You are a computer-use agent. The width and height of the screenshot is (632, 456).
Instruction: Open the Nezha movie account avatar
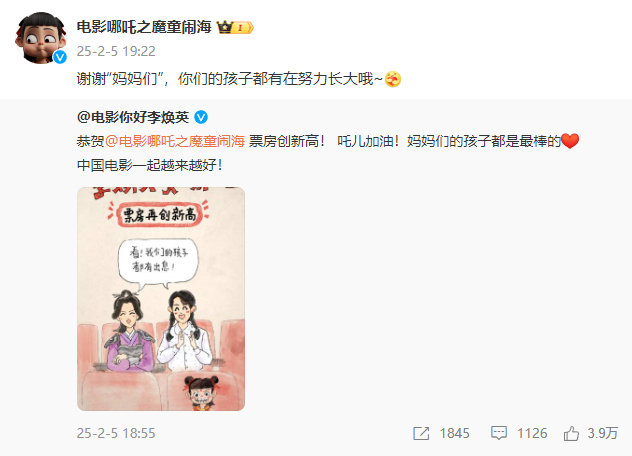pyautogui.click(x=40, y=38)
